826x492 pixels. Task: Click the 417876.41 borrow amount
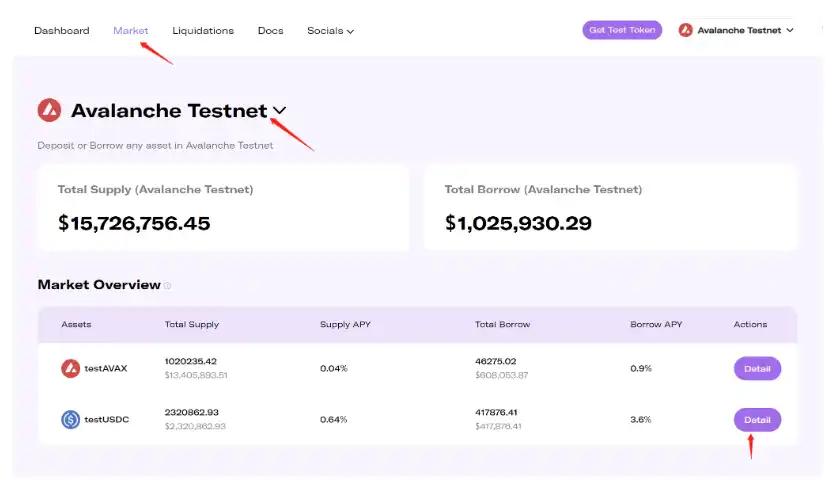pos(496,412)
